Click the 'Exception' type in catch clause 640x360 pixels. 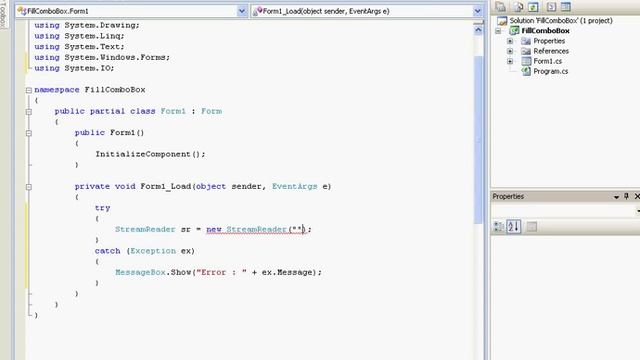153,251
